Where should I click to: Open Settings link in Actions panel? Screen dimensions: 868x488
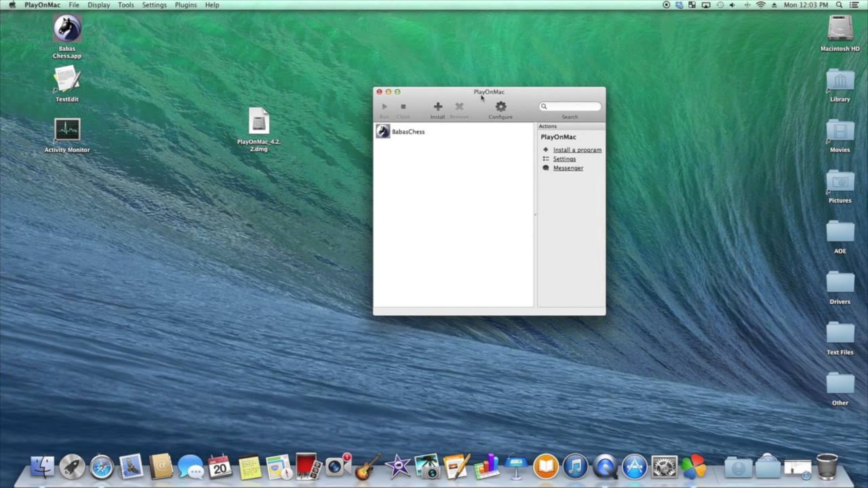(564, 159)
